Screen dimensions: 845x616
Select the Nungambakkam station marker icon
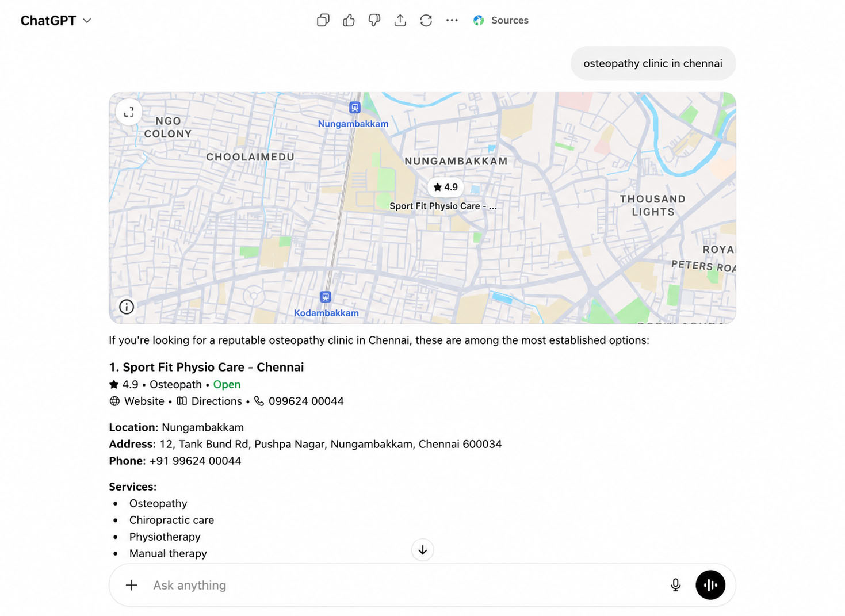pyautogui.click(x=355, y=108)
